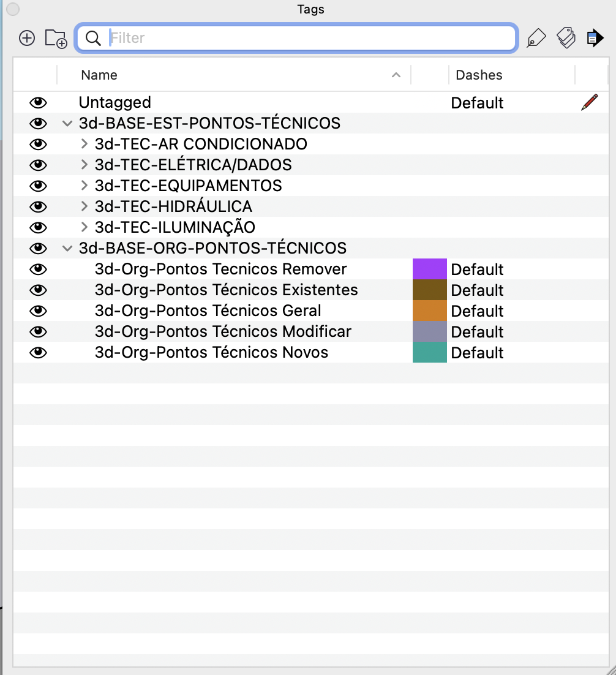The width and height of the screenshot is (616, 675).
Task: Select the Untagged row name
Action: [115, 102]
